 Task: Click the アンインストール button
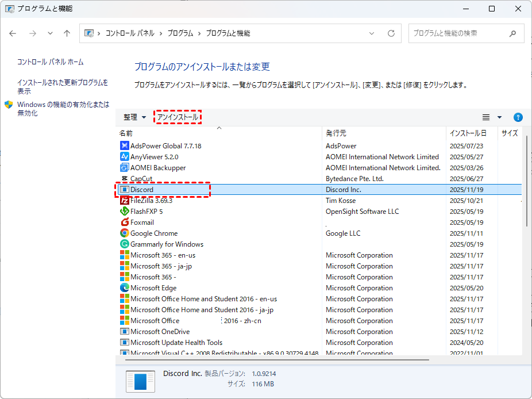pos(178,117)
